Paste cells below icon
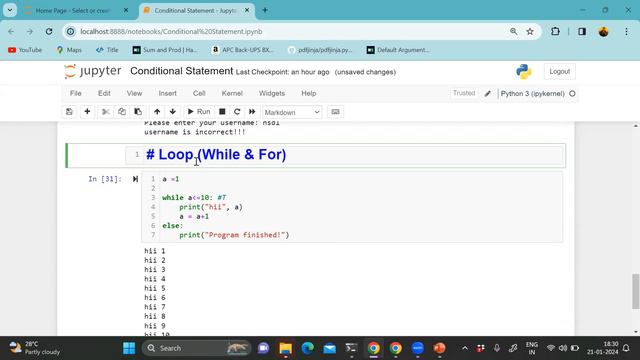Screen dimensions: 640x360 point(138,112)
